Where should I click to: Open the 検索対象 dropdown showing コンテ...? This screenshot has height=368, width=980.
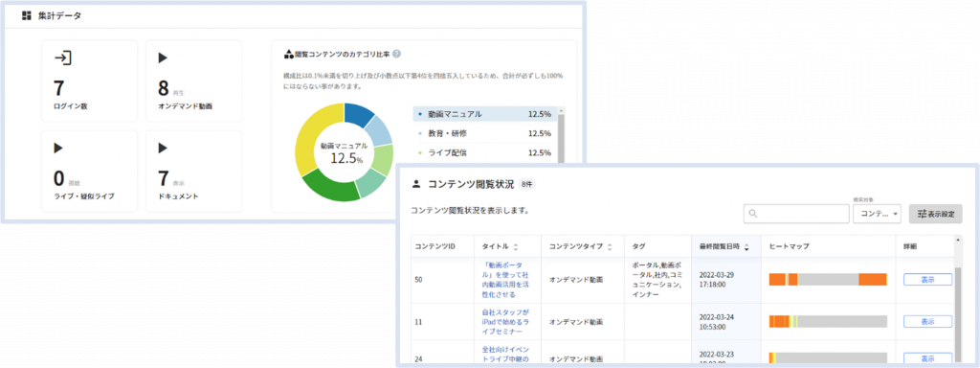pos(877,214)
